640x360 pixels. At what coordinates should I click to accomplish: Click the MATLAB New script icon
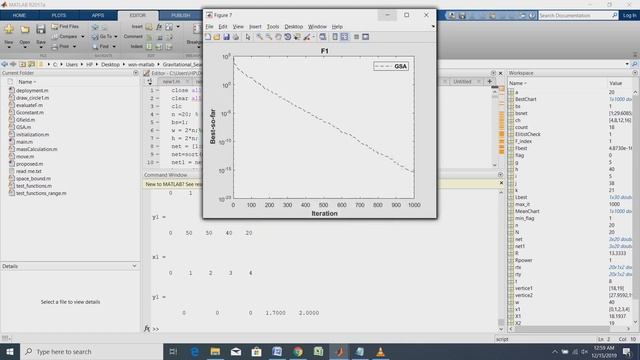point(9,30)
